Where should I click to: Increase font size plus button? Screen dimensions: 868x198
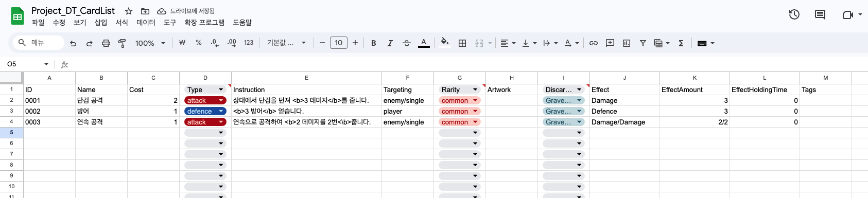(x=355, y=43)
